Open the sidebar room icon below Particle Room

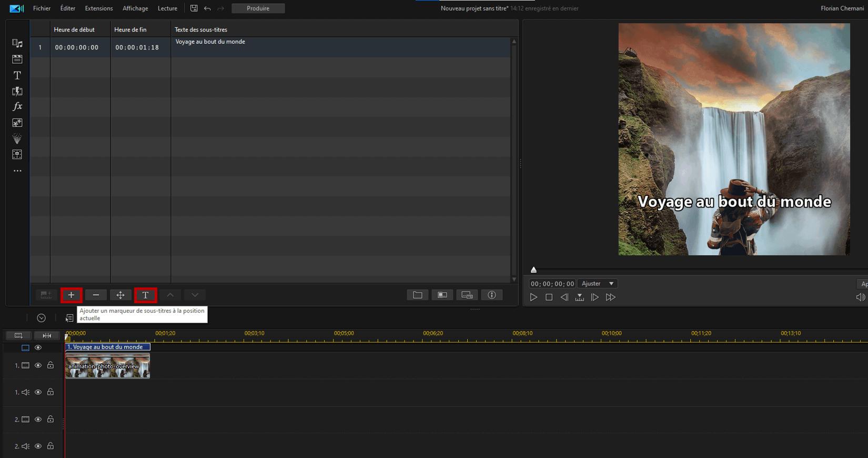(x=17, y=154)
